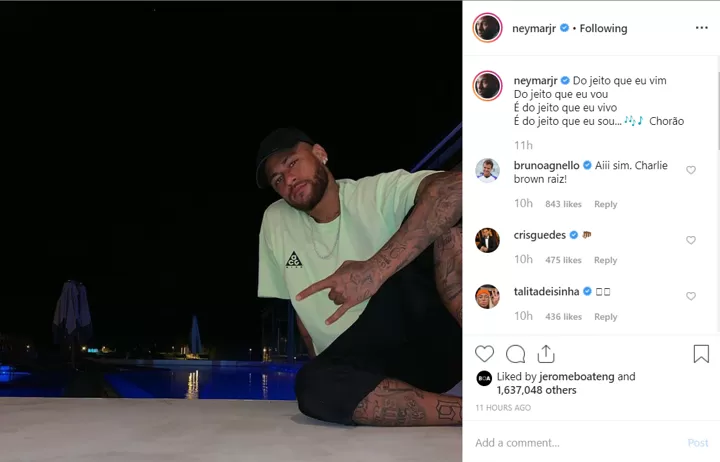Reply to talitadeisinha's comment
The width and height of the screenshot is (720, 462).
coord(606,316)
